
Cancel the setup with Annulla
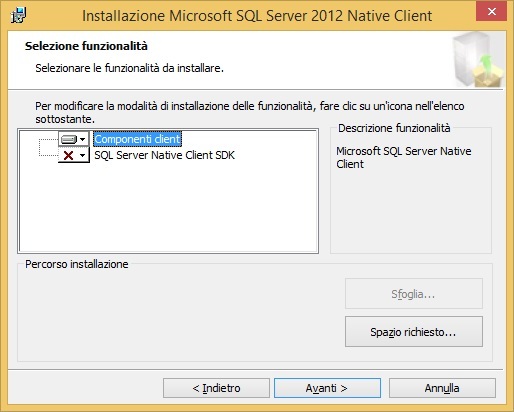pos(442,388)
